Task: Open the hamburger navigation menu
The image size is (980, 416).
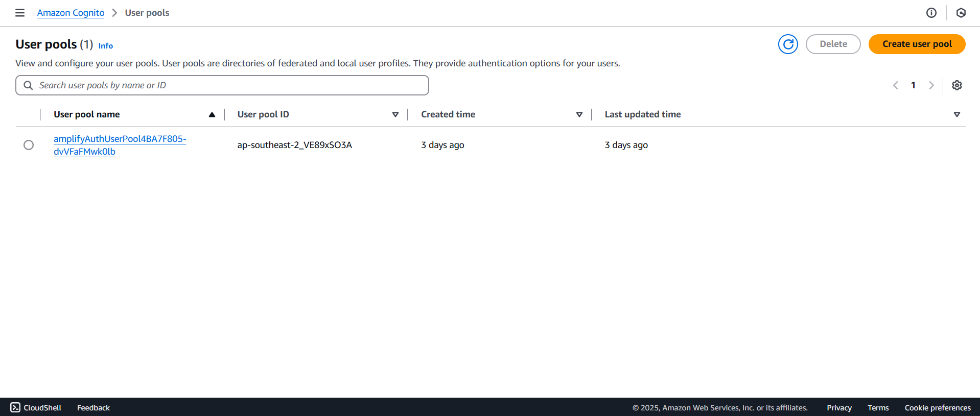Action: coord(20,13)
